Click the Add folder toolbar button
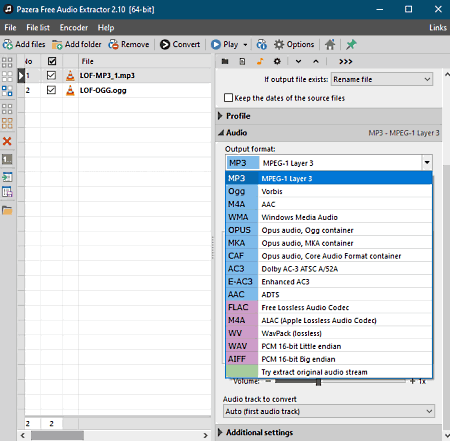This screenshot has width=450, height=441. pos(76,44)
